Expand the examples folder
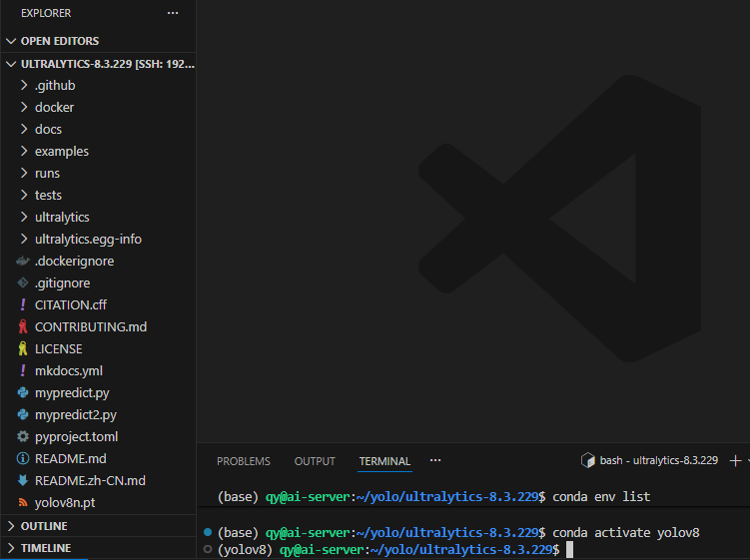750x560 pixels. point(24,151)
